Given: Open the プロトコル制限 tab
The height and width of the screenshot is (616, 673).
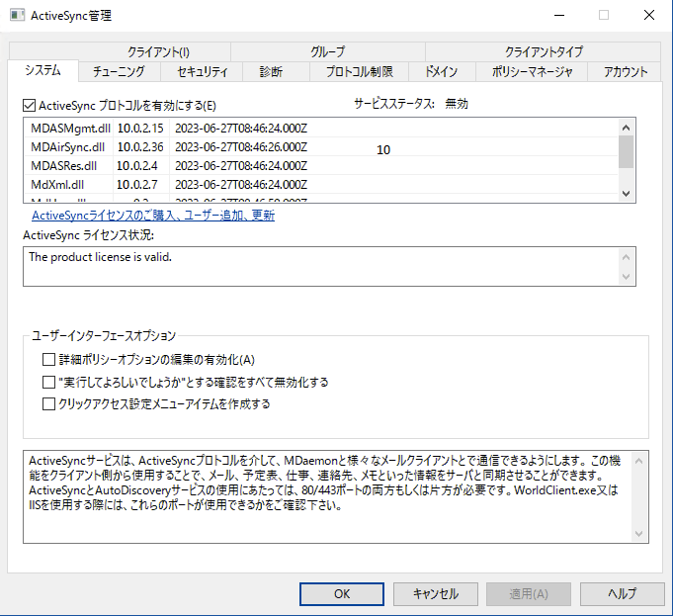Looking at the screenshot, I should coord(360,71).
